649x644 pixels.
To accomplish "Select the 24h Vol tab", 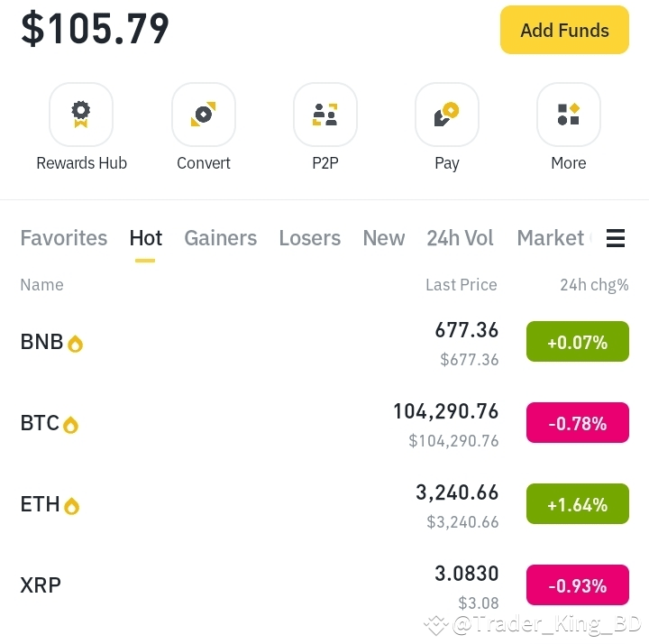I will (460, 238).
